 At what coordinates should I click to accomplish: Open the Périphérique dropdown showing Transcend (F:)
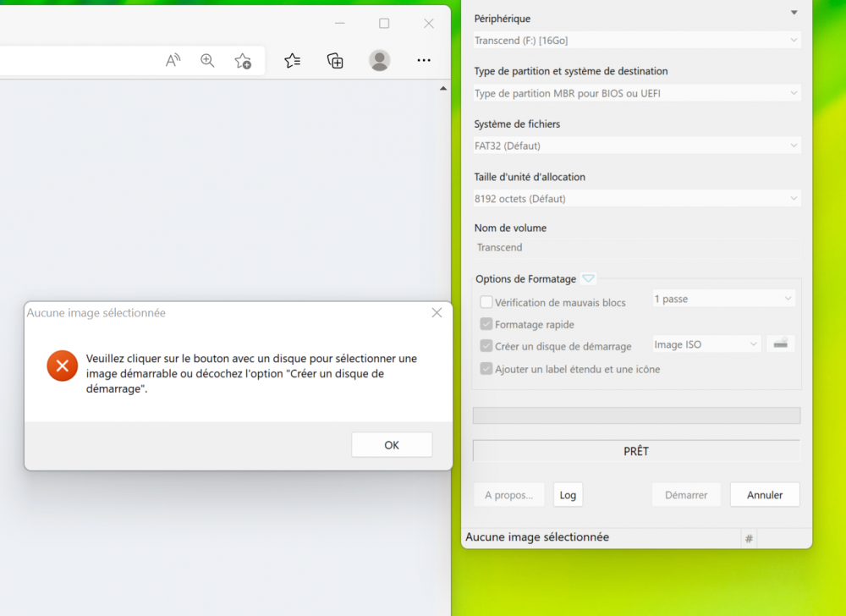pyautogui.click(x=637, y=40)
